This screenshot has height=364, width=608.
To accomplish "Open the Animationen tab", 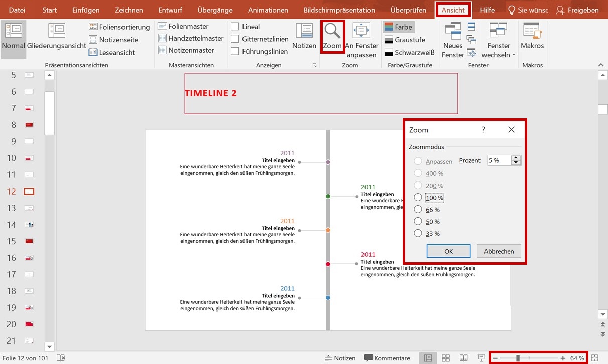I will tap(268, 10).
